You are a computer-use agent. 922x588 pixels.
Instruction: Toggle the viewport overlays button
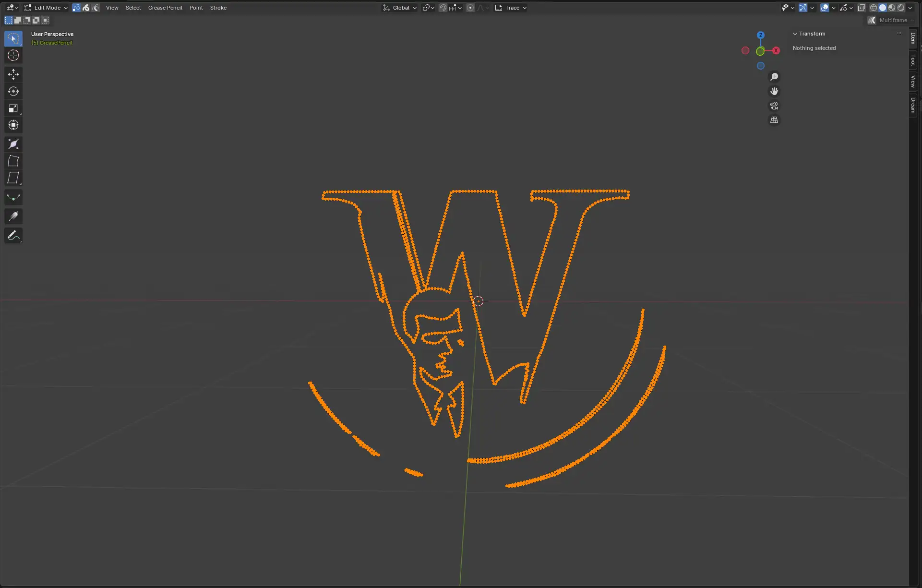click(825, 8)
